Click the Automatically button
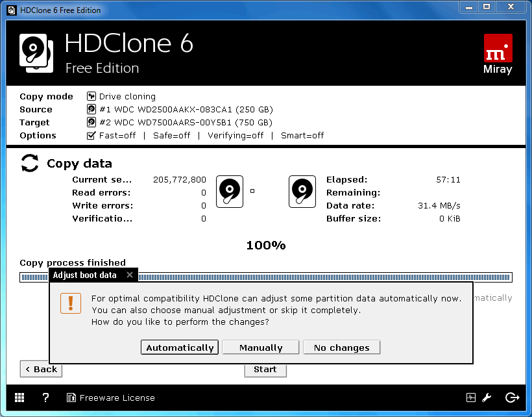 pyautogui.click(x=180, y=347)
